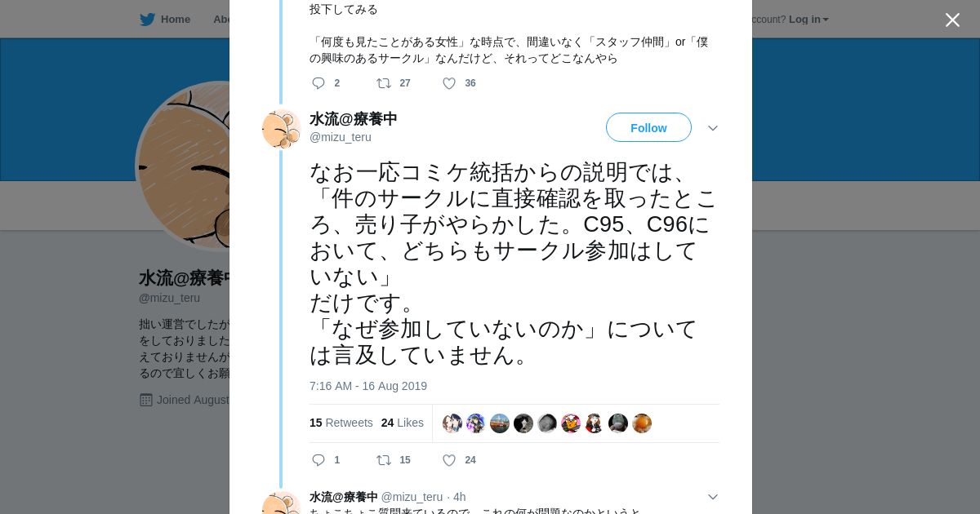Like the main tweet with 24 likes
The width and height of the screenshot is (980, 514).
tap(449, 460)
